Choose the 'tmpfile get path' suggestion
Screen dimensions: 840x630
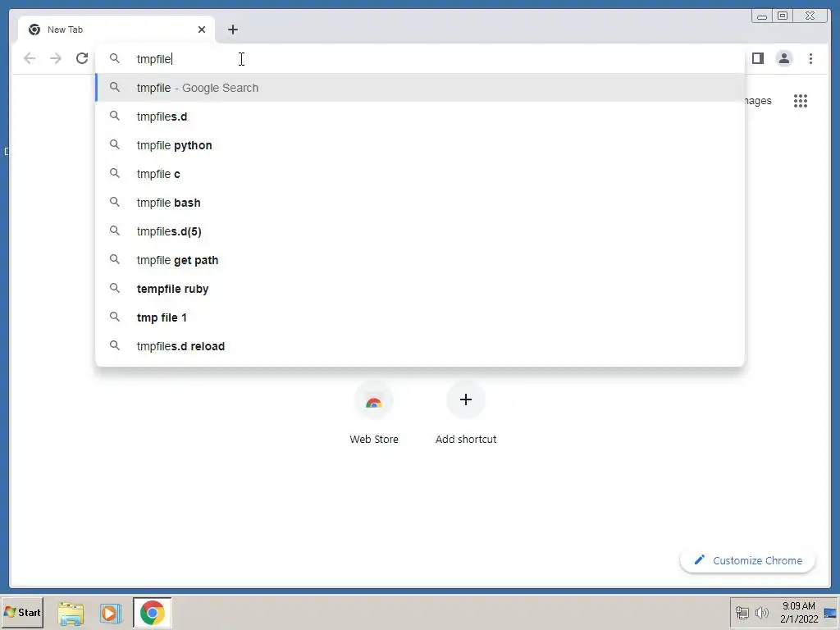(420, 260)
